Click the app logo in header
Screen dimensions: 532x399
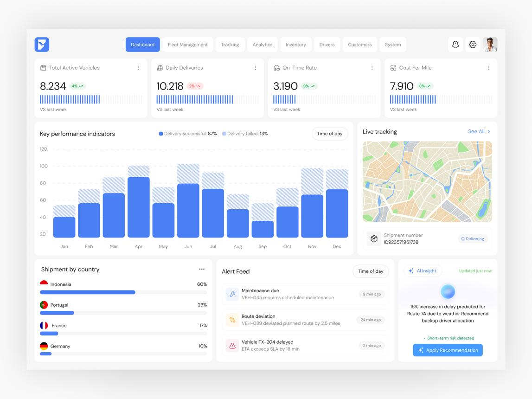tap(42, 45)
